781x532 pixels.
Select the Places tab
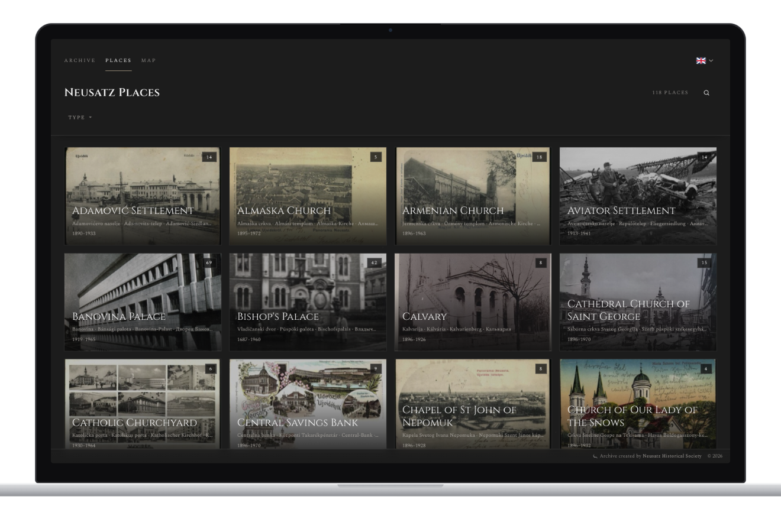pos(118,60)
